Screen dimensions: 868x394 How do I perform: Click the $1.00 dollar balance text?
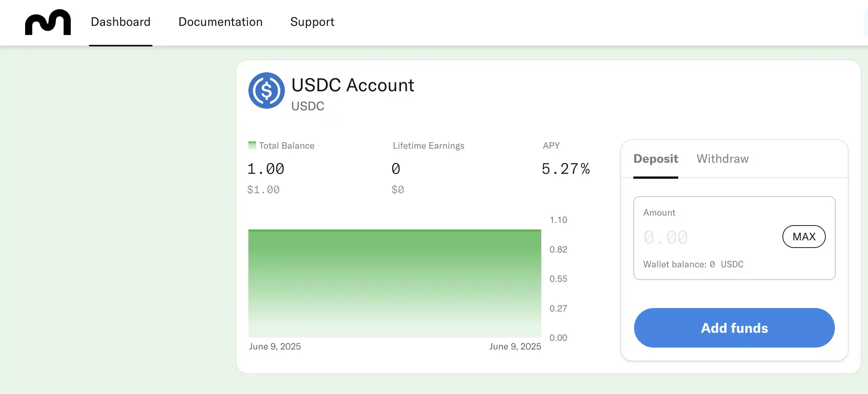[263, 190]
